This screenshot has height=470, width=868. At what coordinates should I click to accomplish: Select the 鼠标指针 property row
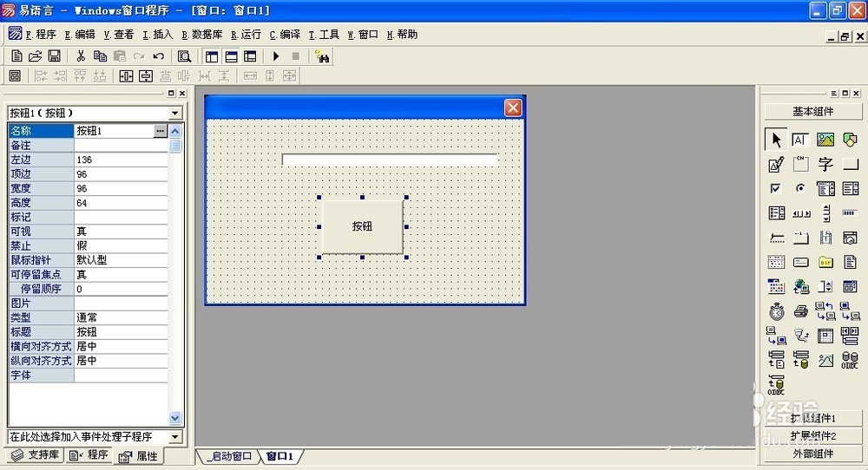pyautogui.click(x=88, y=260)
